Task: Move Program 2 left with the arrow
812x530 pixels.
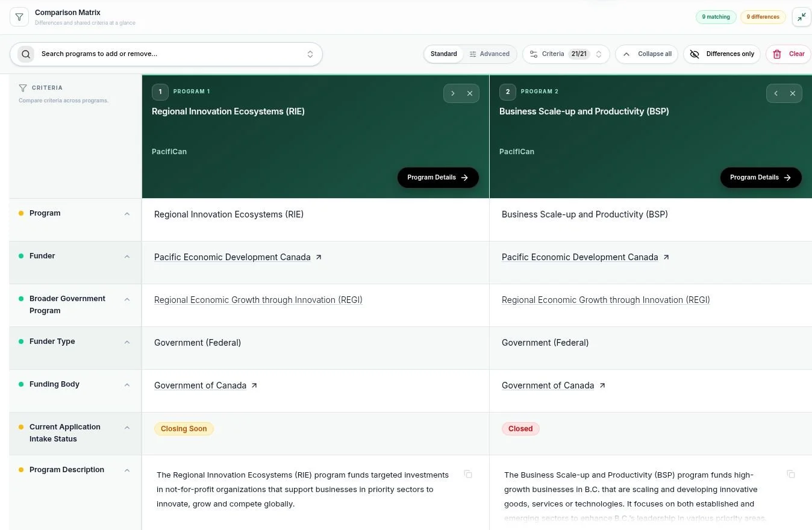Action: pyautogui.click(x=776, y=93)
